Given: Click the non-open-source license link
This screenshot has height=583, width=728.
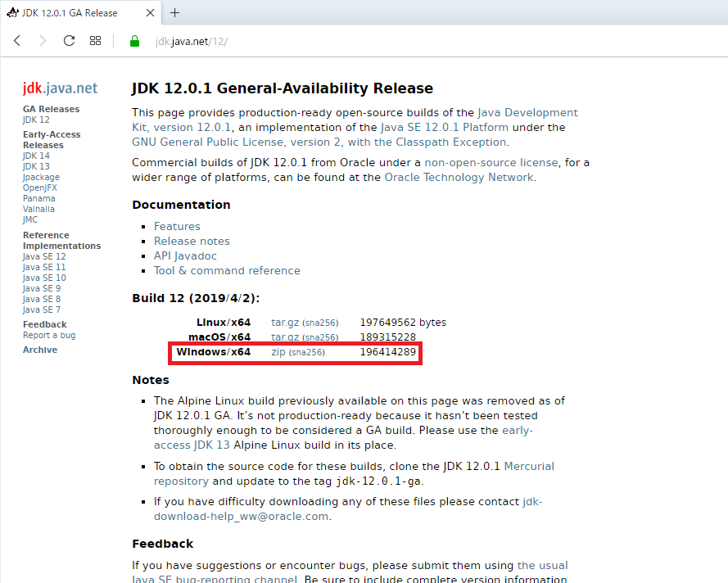Looking at the screenshot, I should [491, 162].
